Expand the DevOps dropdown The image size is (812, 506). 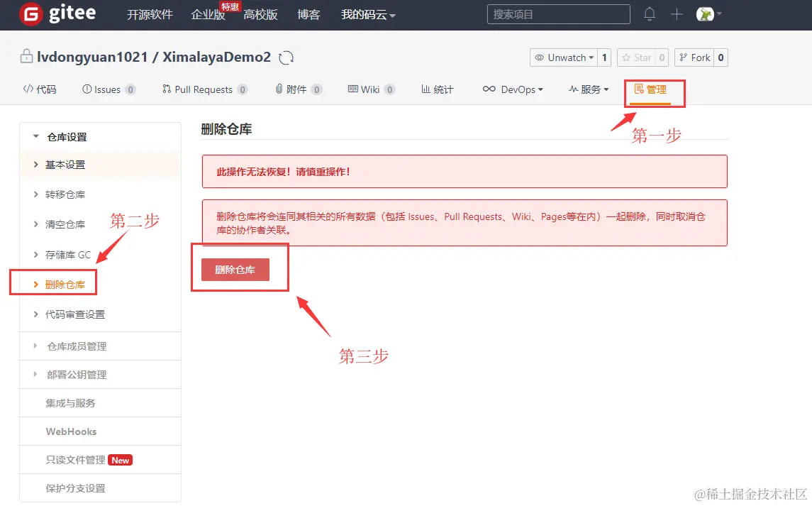513,89
